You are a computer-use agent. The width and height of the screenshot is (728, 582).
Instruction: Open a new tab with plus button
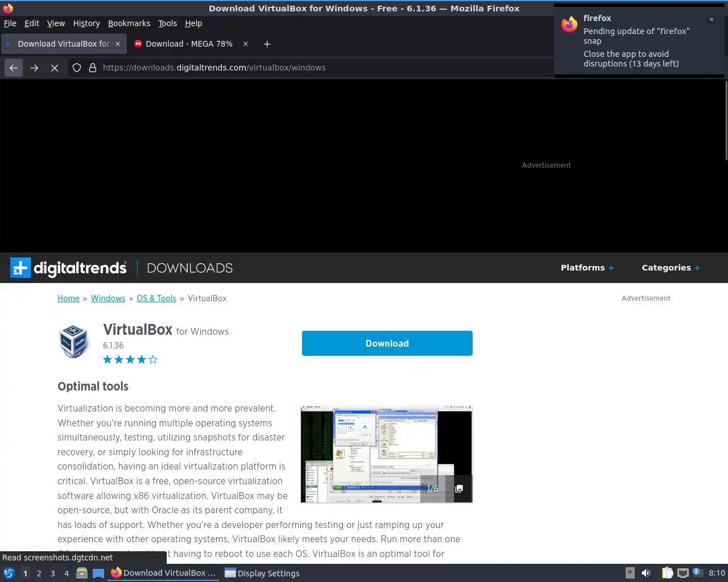click(267, 44)
